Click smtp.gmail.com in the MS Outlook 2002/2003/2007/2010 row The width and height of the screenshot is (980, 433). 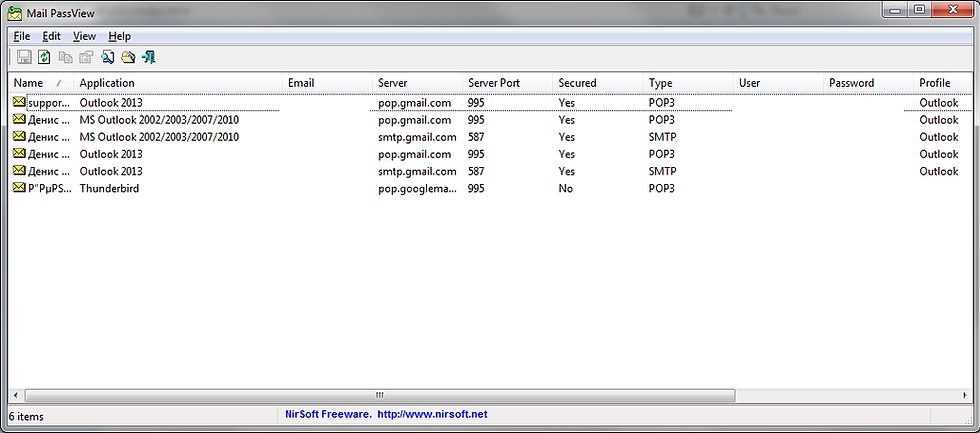point(418,137)
